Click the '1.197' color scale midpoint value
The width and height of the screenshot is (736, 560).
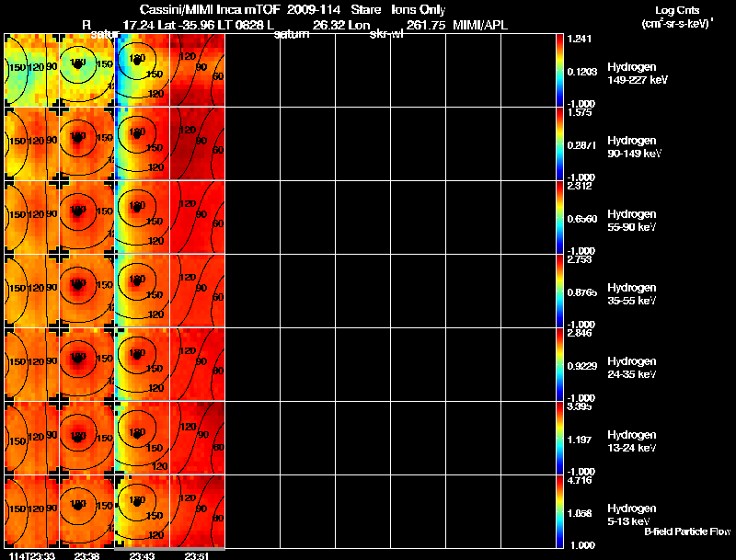click(x=580, y=440)
